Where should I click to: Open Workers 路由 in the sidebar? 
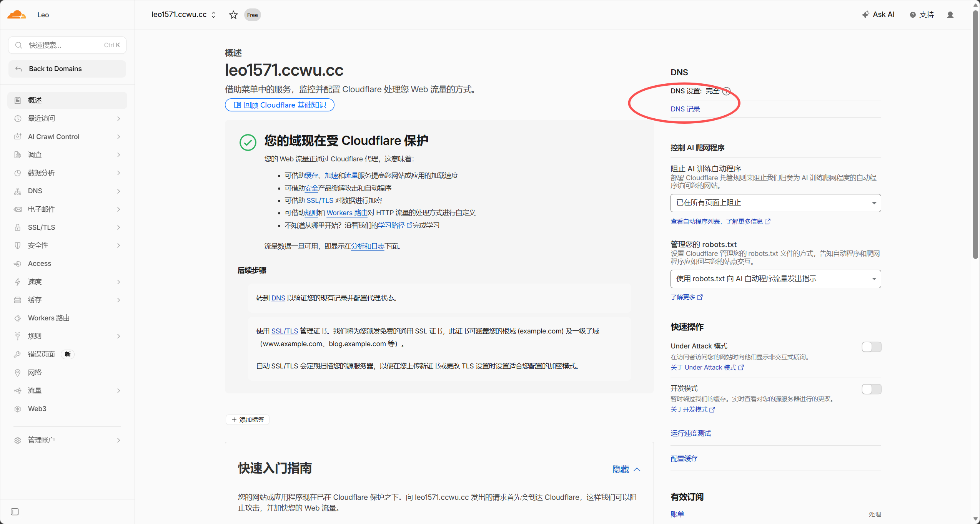coord(67,318)
